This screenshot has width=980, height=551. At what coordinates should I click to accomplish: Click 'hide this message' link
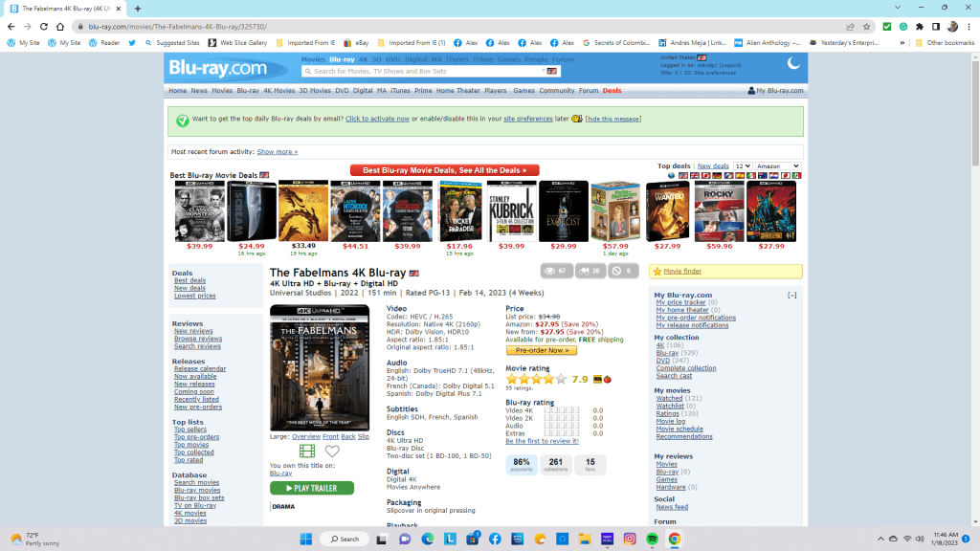point(613,119)
